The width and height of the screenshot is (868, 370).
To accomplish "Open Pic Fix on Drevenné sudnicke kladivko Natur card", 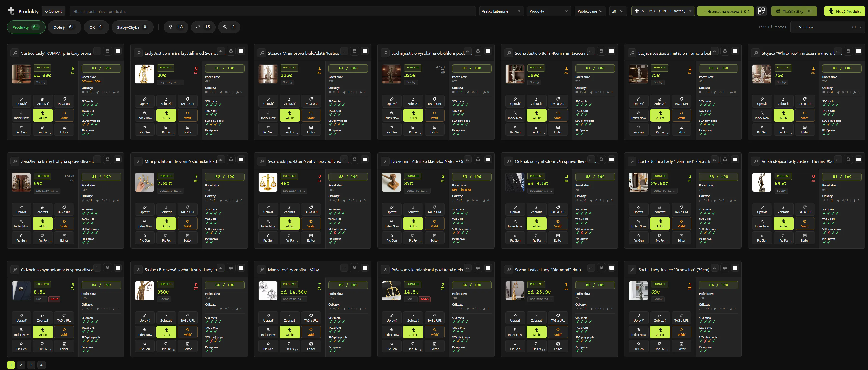I will [x=413, y=238].
